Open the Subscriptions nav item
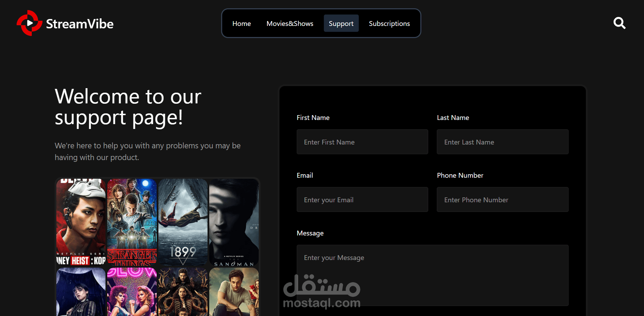 [x=389, y=24]
